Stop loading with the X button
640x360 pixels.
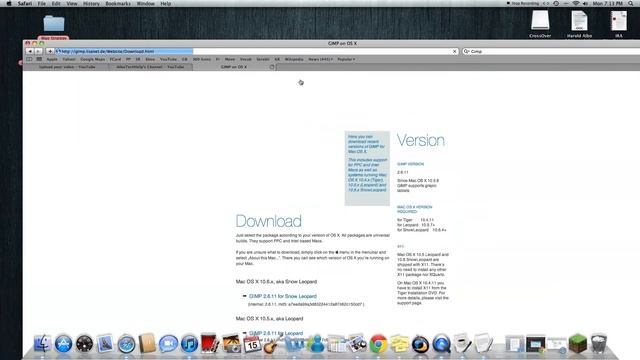coord(455,51)
